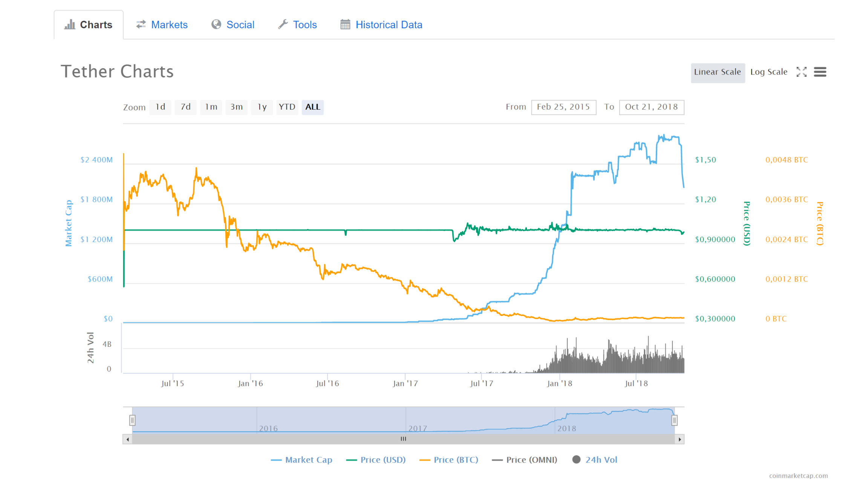Click the bar chart icon in Charts tab
This screenshot has width=868, height=488.
tap(70, 25)
